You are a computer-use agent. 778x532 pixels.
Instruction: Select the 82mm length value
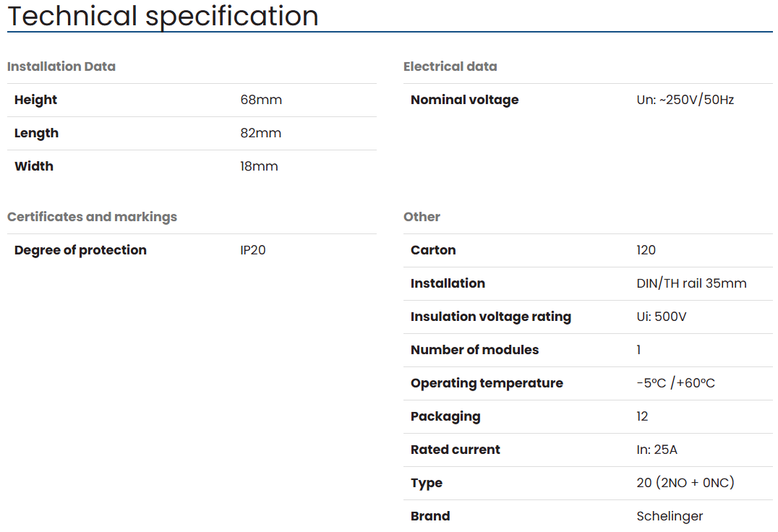(260, 133)
